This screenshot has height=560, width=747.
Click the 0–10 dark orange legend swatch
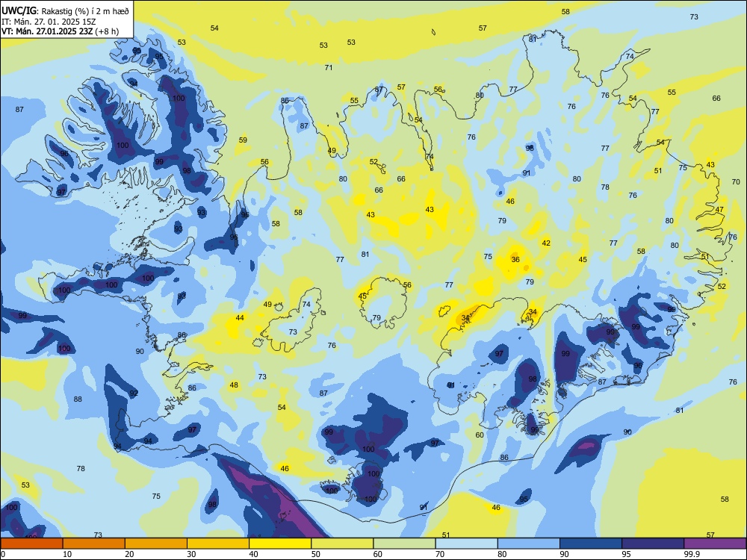tap(31, 544)
